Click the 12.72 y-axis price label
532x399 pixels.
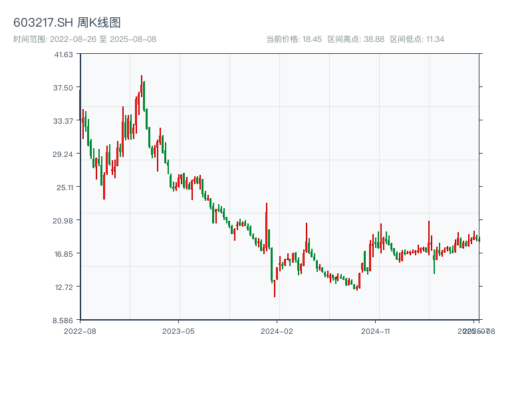64,287
